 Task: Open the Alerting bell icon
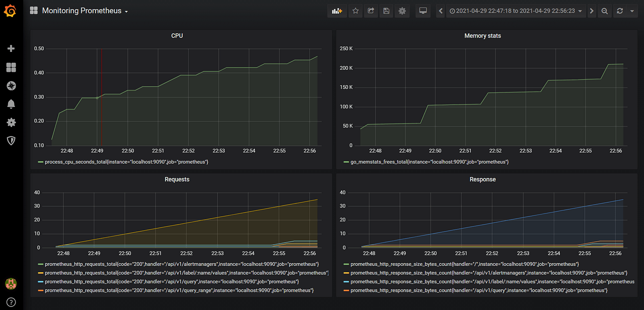(11, 104)
